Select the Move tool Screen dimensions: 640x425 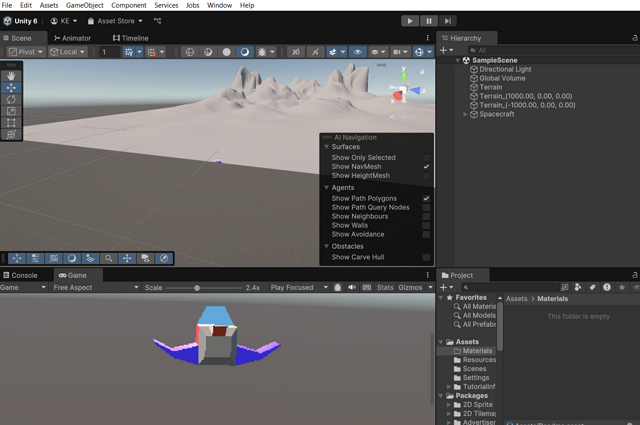[x=11, y=87]
